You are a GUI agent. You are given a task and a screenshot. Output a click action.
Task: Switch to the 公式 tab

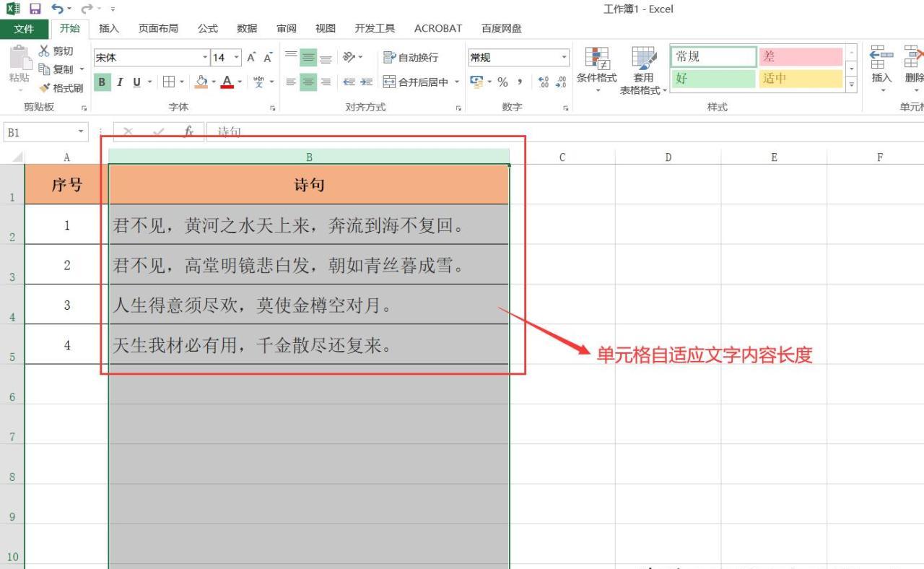(208, 28)
